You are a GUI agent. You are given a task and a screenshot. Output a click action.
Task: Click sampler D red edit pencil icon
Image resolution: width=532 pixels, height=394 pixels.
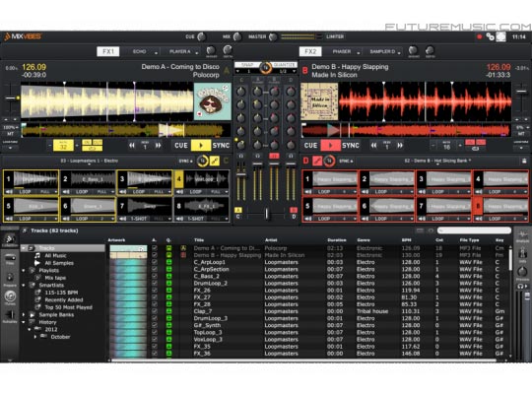(317, 161)
